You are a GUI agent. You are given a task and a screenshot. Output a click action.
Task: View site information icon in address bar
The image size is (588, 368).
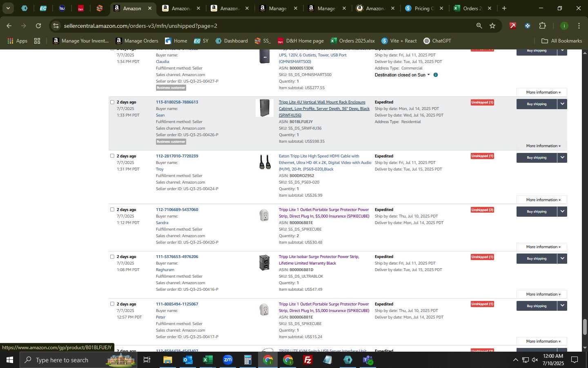click(56, 26)
